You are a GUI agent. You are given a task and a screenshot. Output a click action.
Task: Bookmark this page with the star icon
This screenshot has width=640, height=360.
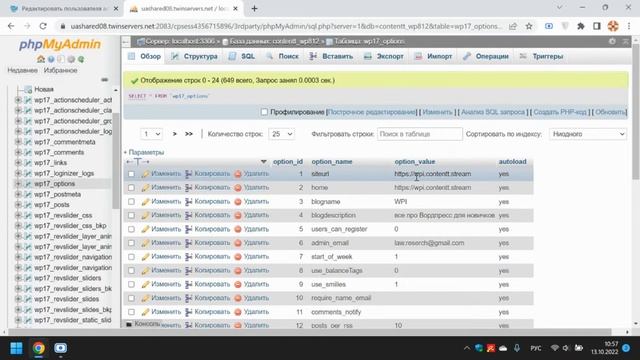(x=529, y=26)
